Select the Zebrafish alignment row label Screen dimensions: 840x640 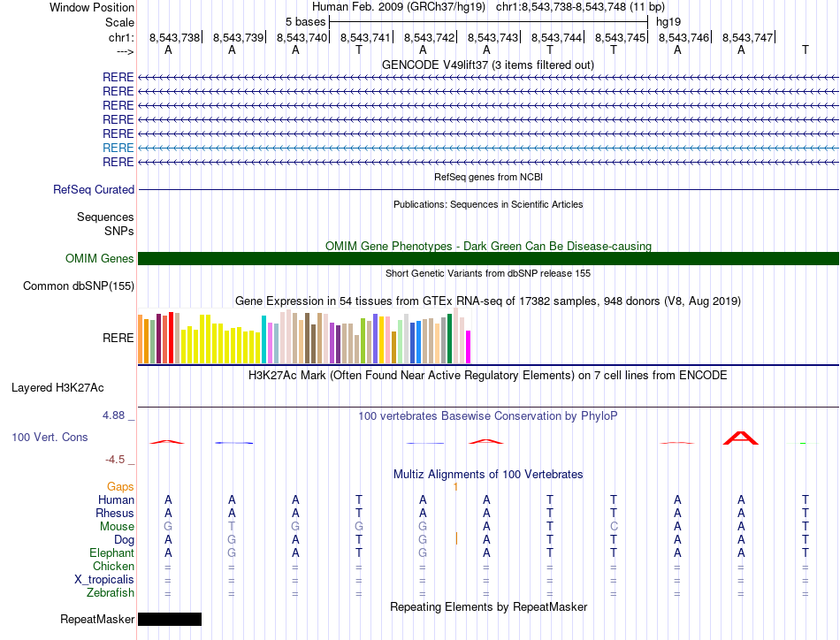click(x=111, y=593)
